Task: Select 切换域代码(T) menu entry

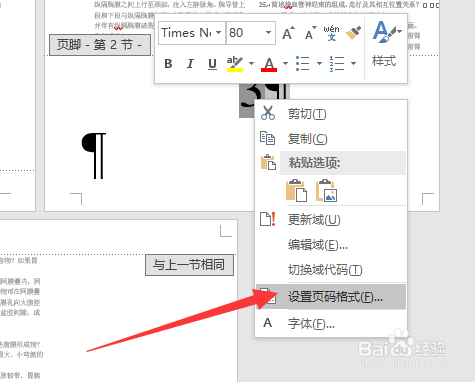Action: point(331,270)
